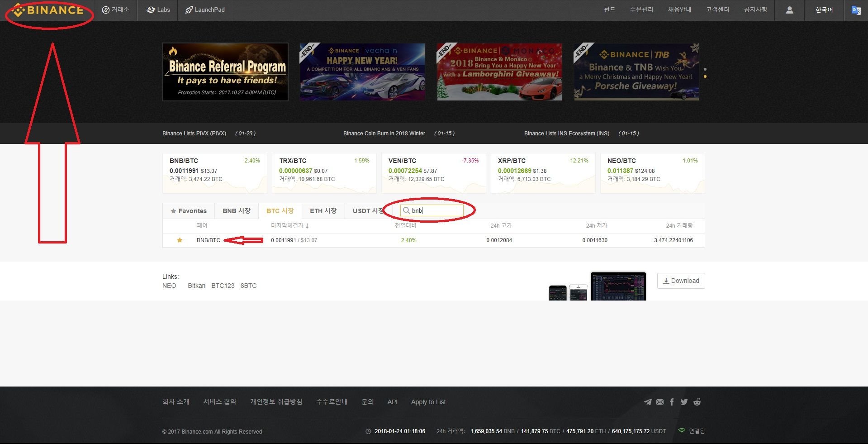
Task: Sort by 마지막체결가 last price column
Action: click(290, 225)
